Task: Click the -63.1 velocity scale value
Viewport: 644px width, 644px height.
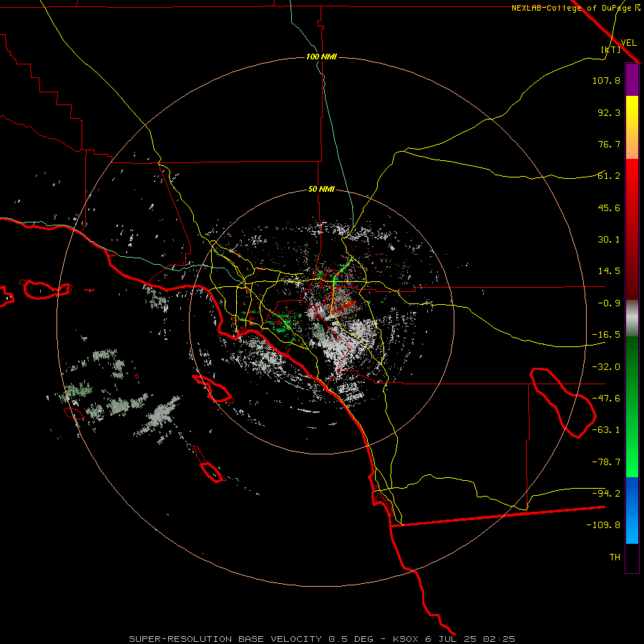Action: (606, 430)
